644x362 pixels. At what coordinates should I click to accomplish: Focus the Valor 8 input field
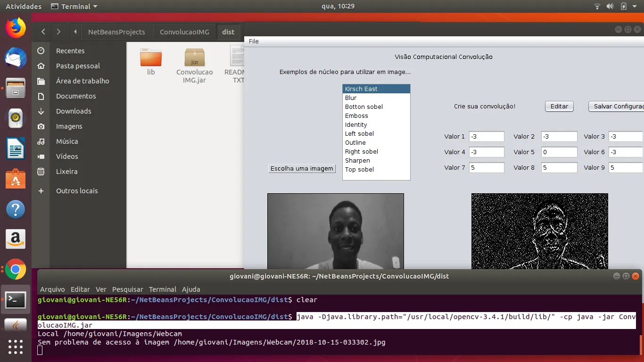coord(559,168)
